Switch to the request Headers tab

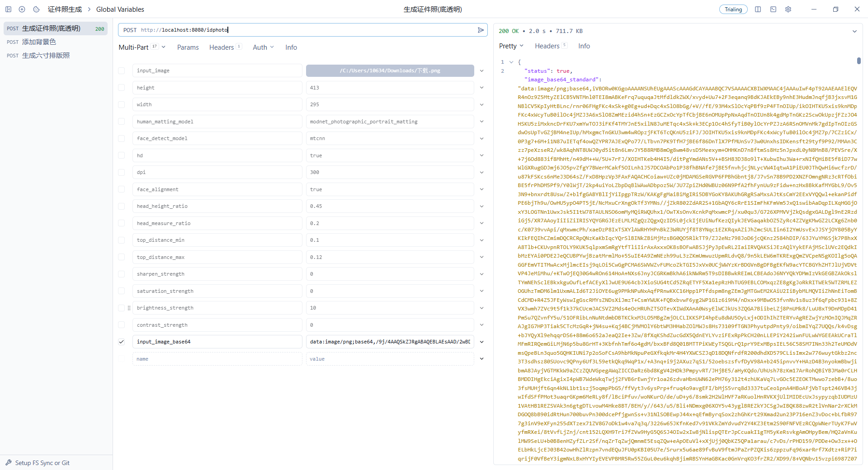[222, 47]
